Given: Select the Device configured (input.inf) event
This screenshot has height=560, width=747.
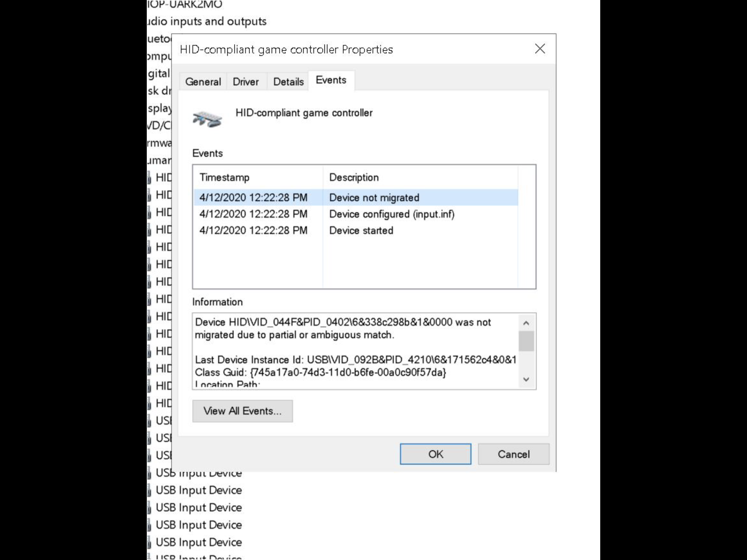Looking at the screenshot, I should [x=391, y=214].
